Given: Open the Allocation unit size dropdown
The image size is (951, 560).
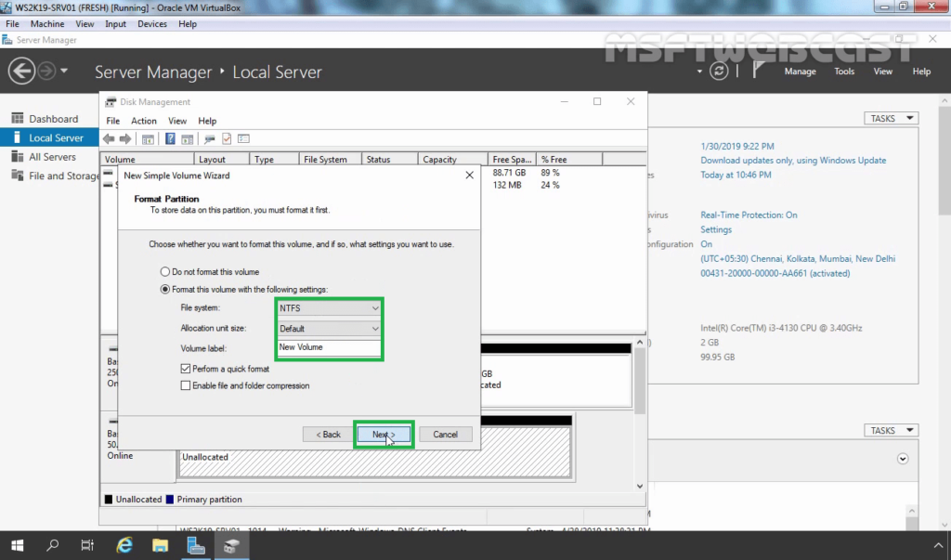Looking at the screenshot, I should click(329, 328).
